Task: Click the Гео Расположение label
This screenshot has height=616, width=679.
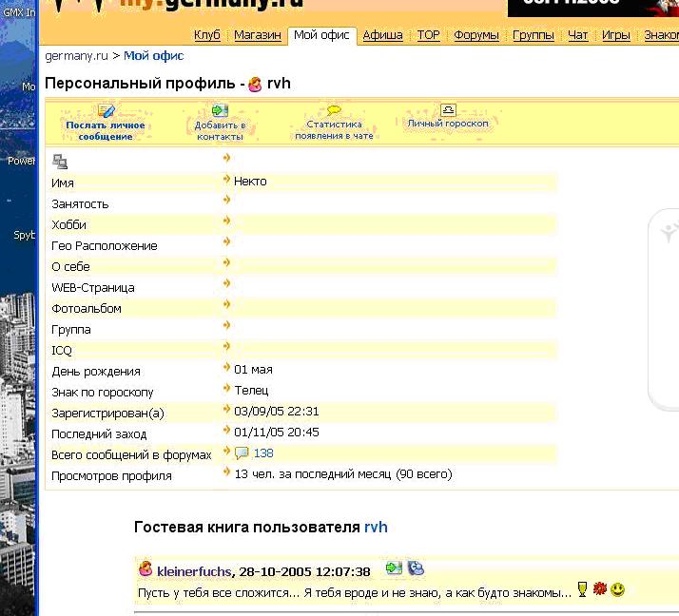Action: pyautogui.click(x=105, y=246)
